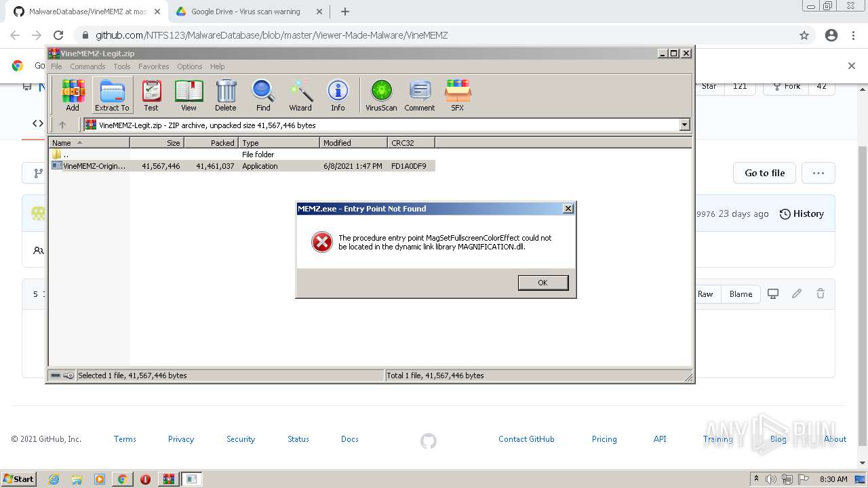Viewport: 868px width, 488px height.
Task: Open the Help menu in WinRAR
Action: coord(217,66)
